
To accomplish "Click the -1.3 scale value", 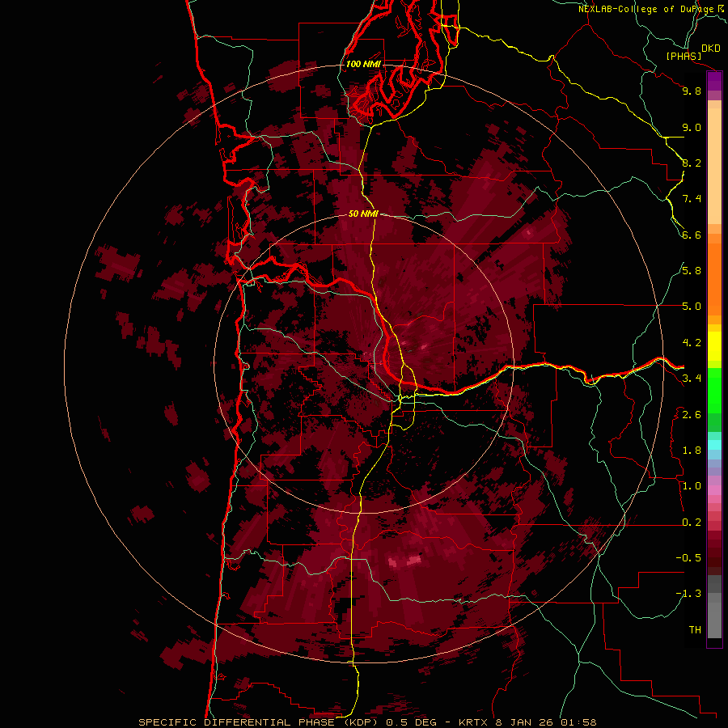I will point(688,594).
